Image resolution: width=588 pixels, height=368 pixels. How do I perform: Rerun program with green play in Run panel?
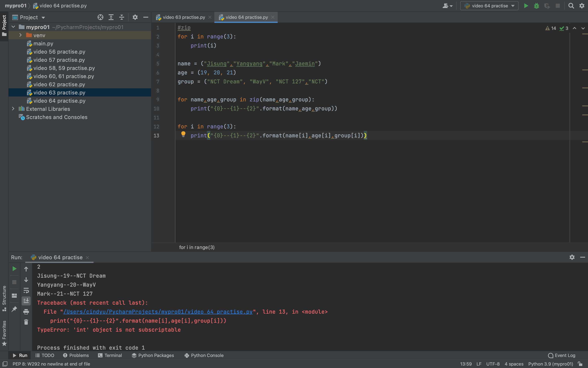pos(14,269)
